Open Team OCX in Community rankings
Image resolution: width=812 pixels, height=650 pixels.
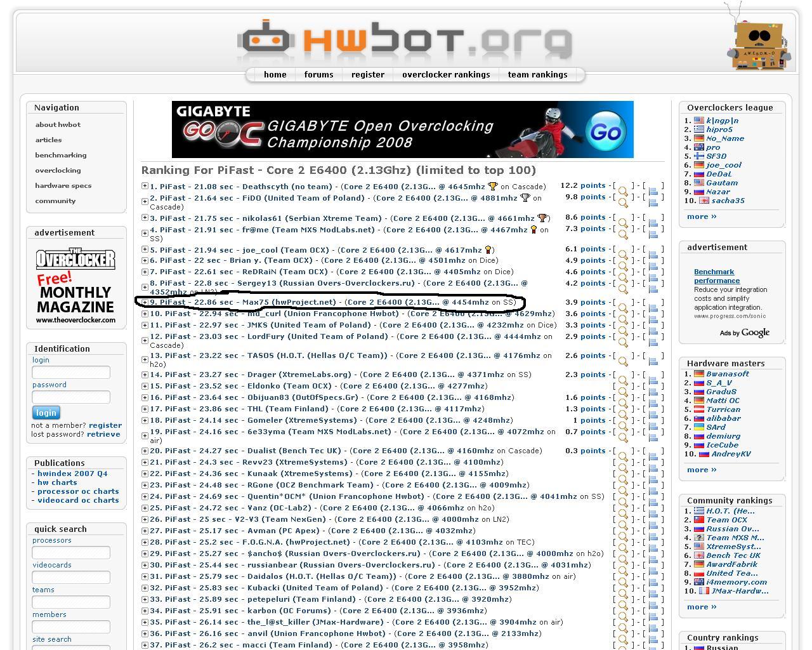point(727,520)
